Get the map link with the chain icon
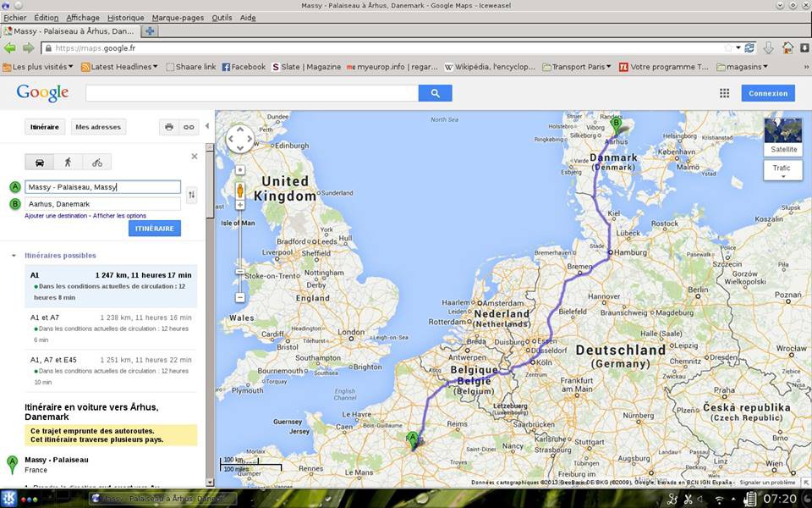Viewport: 812px width, 508px height. [189, 127]
